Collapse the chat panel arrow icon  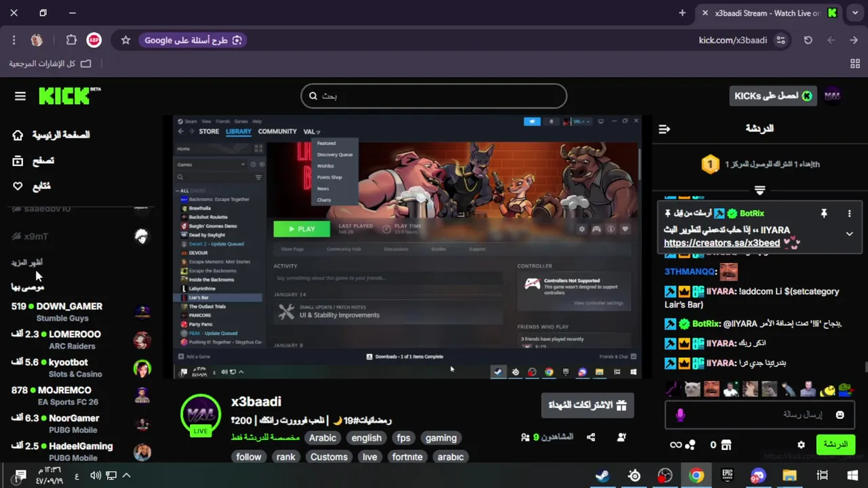665,129
